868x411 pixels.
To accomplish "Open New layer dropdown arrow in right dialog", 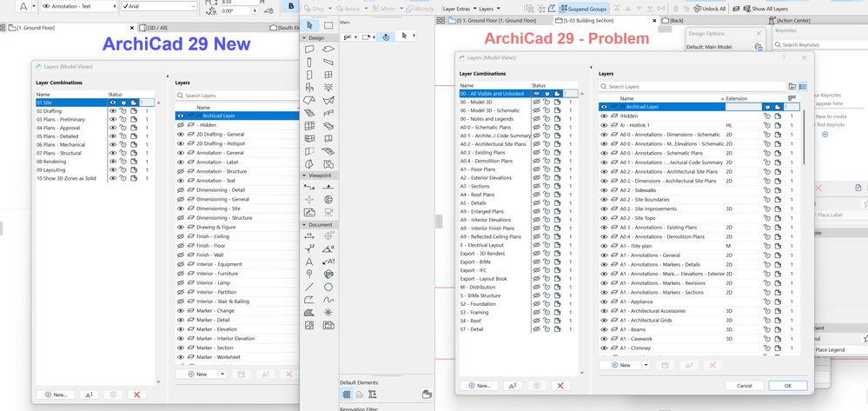I will click(646, 365).
